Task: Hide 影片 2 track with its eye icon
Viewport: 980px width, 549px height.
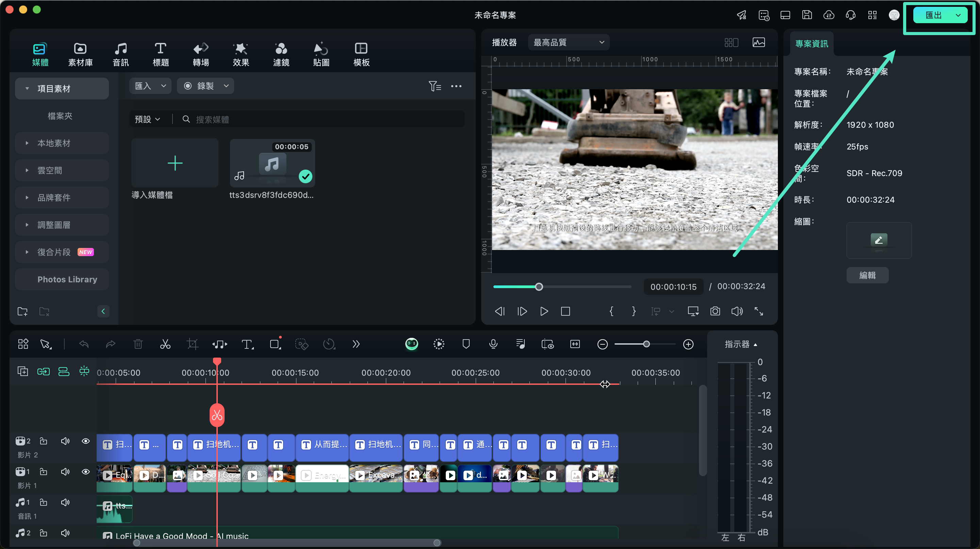Action: (x=86, y=441)
